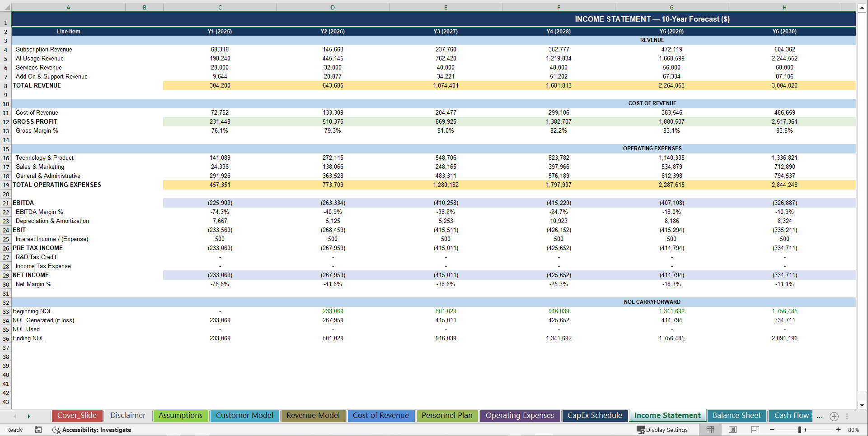Open Display Settings from the status bar
Screen dimensions: 868x436
pyautogui.click(x=662, y=430)
